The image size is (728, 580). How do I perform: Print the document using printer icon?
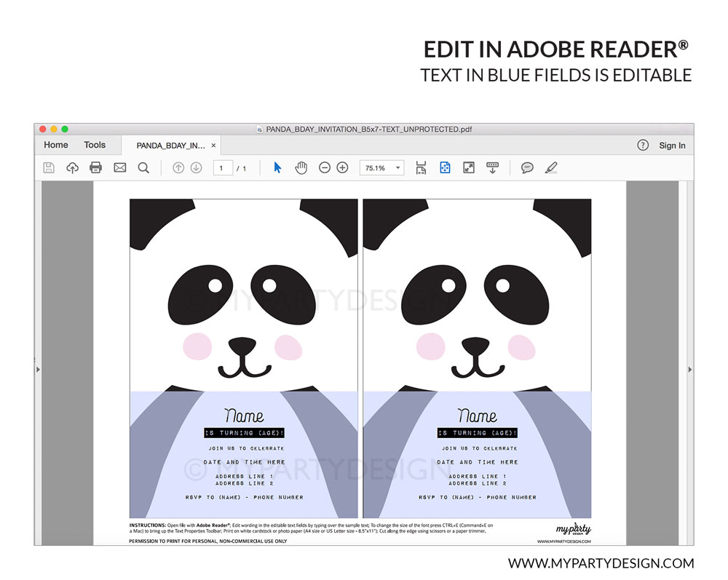tap(95, 168)
